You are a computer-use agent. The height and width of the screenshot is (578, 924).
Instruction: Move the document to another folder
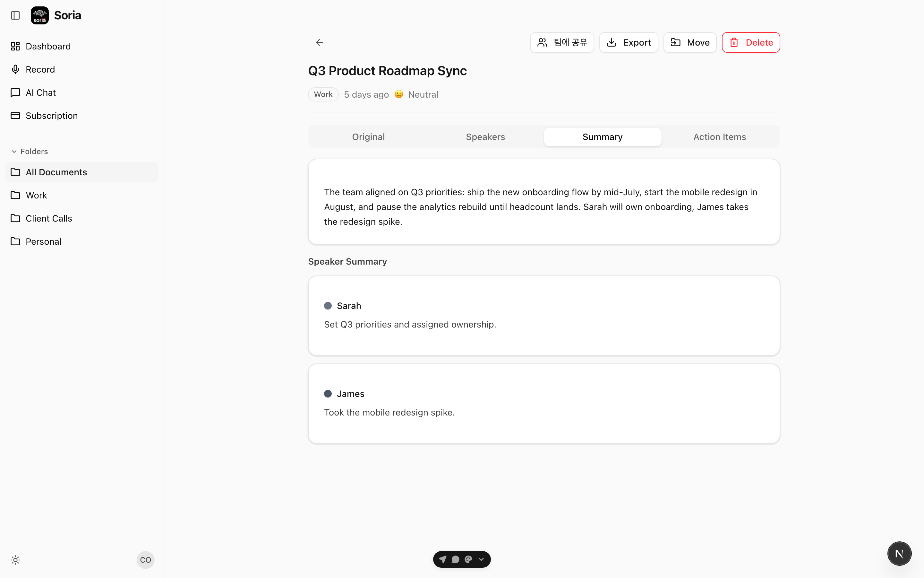tap(689, 42)
